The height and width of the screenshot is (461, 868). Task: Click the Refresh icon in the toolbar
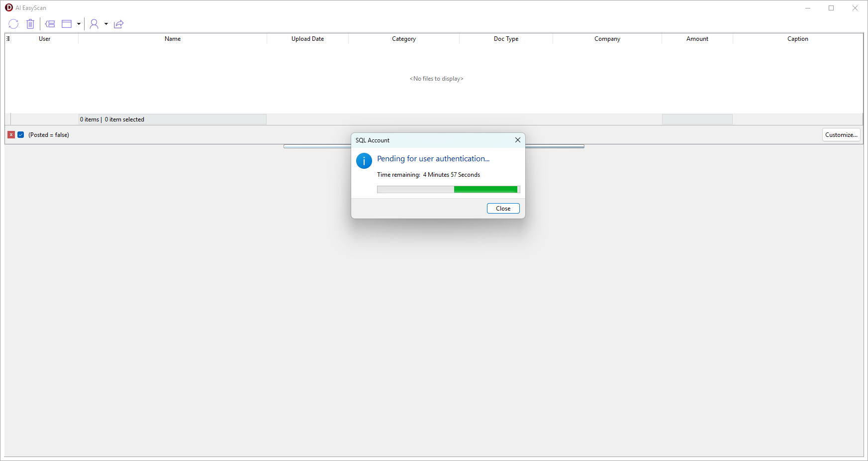13,24
